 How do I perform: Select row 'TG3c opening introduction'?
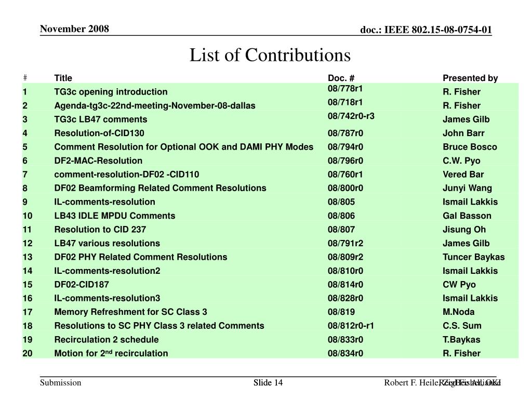(x=270, y=91)
